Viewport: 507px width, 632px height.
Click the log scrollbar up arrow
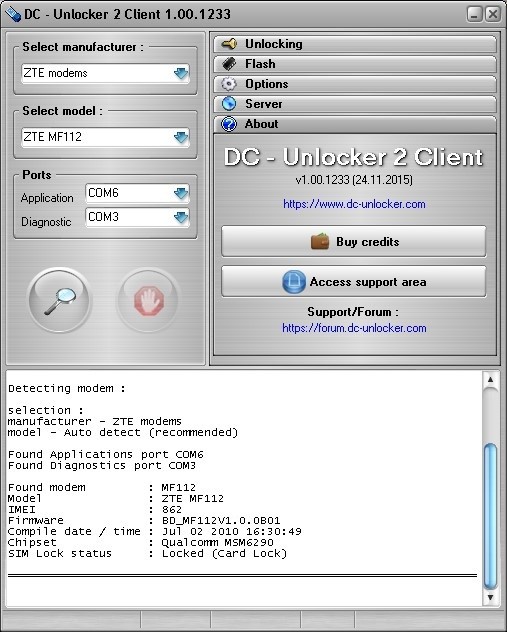[x=490, y=379]
